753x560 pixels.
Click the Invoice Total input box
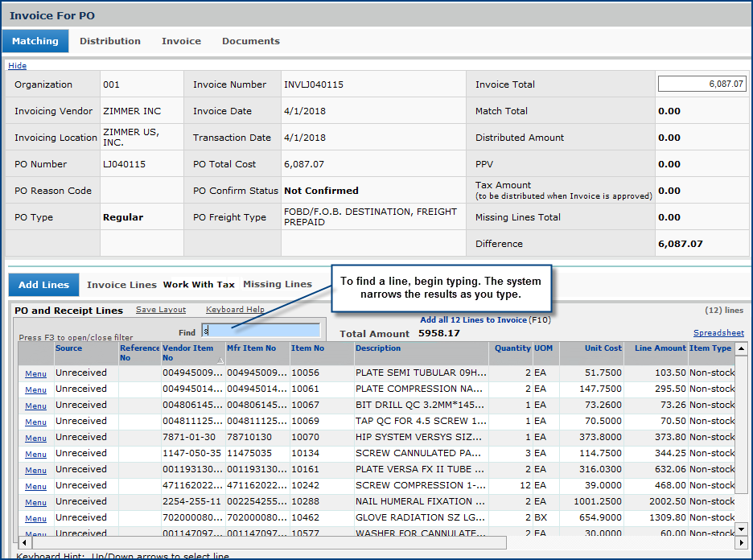click(x=702, y=84)
